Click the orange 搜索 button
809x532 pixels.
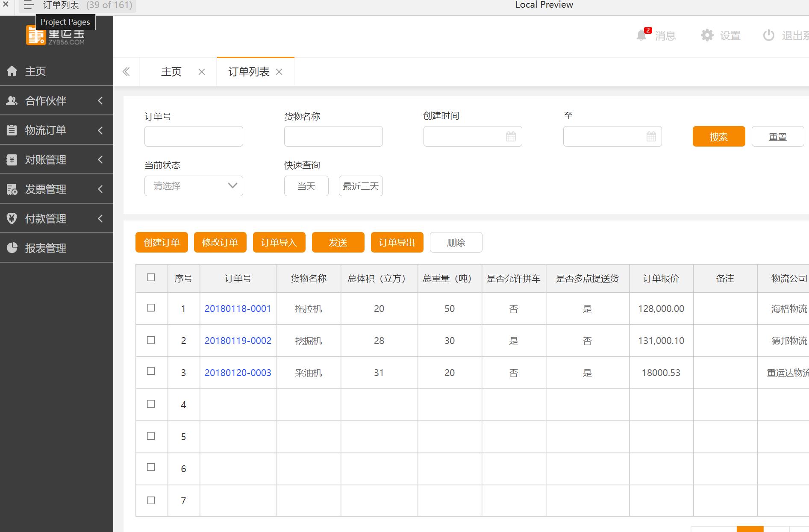(x=719, y=136)
